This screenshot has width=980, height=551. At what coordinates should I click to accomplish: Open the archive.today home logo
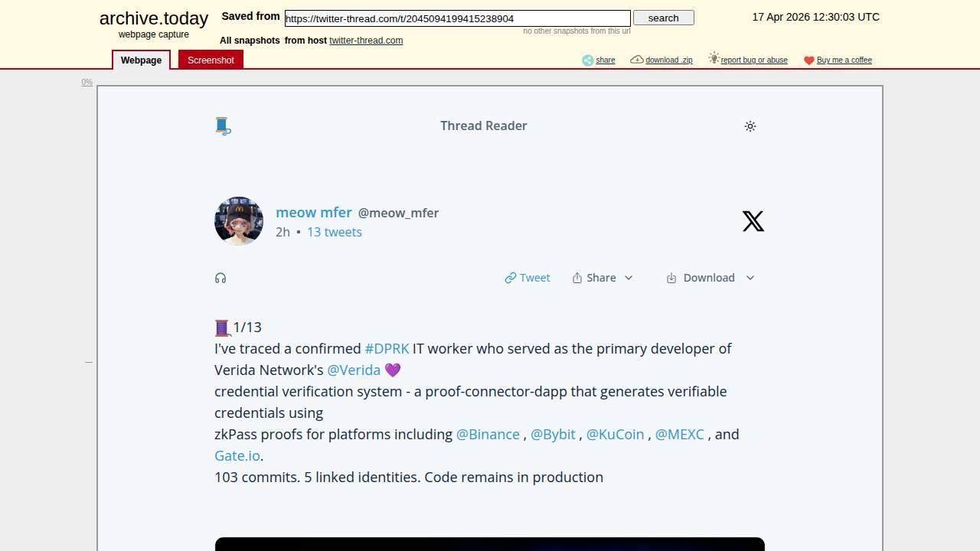point(154,18)
